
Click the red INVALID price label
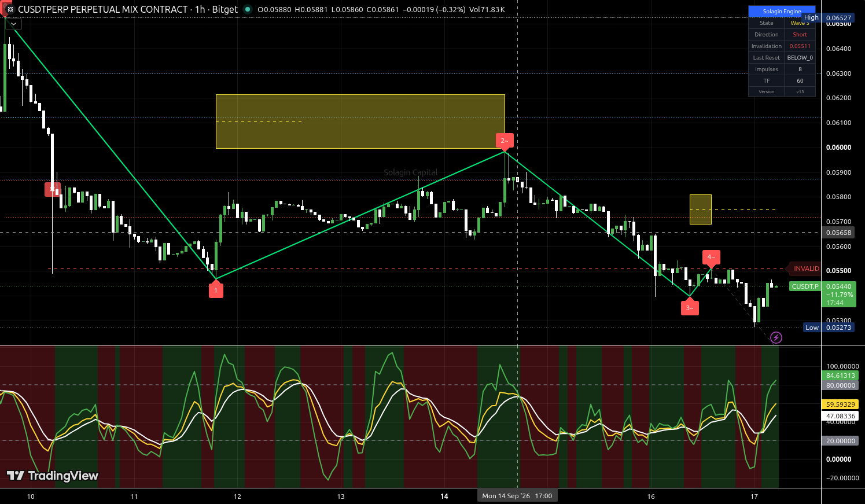[x=804, y=268]
